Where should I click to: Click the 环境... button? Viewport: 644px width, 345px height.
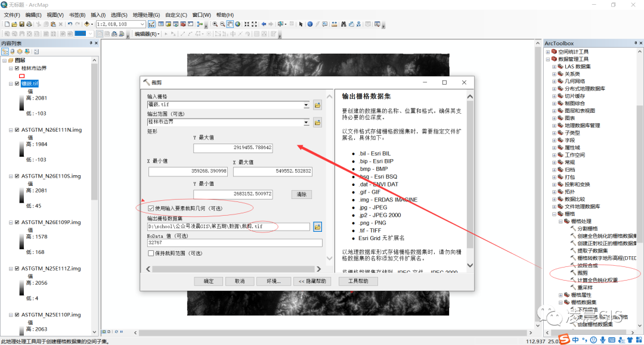tap(274, 281)
